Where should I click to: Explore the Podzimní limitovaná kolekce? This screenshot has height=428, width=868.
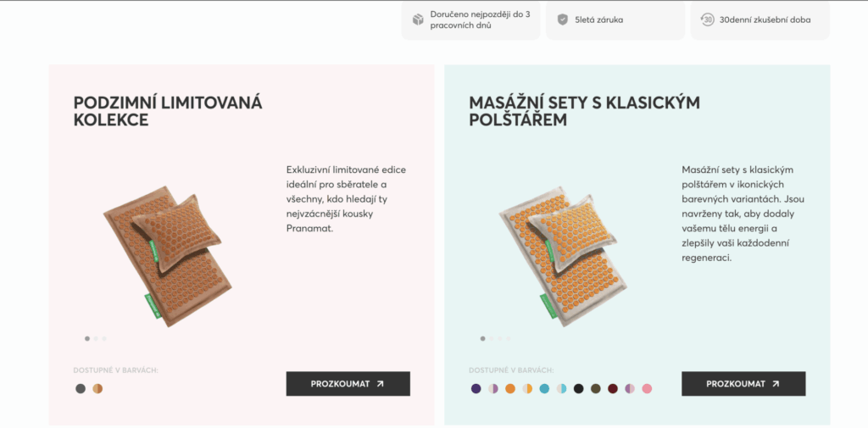click(348, 384)
